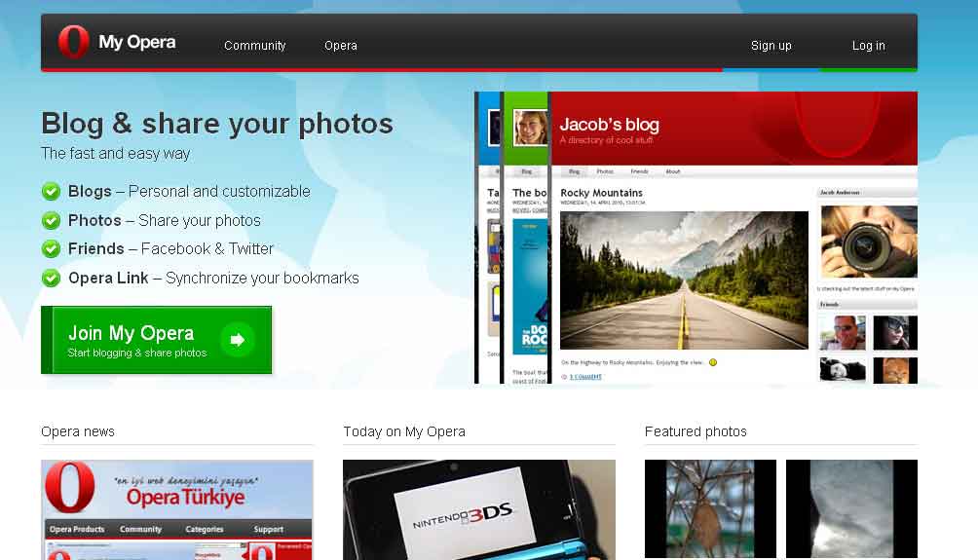Click the friend thumbnail of man with sunglasses

click(x=842, y=332)
